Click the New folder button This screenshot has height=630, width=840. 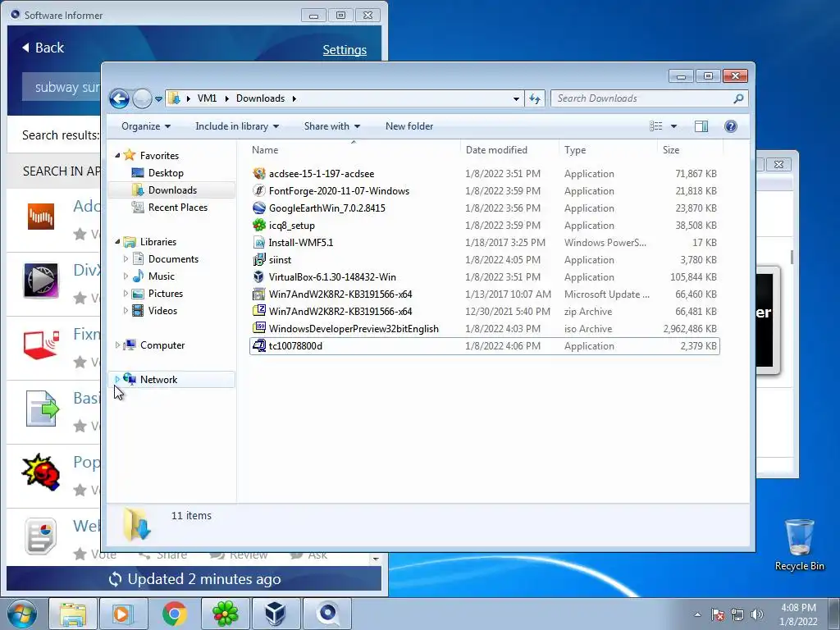[x=409, y=126]
